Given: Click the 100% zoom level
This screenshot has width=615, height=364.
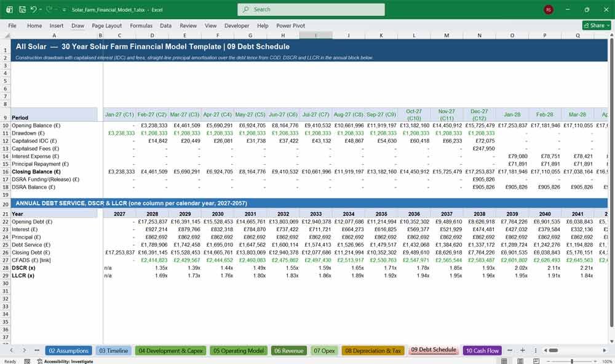Looking at the screenshot, I should click(607, 362).
